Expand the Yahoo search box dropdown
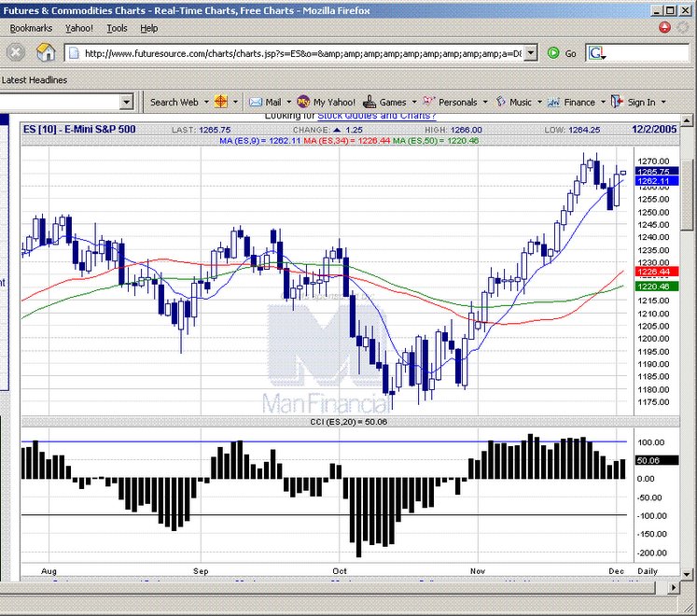Viewport: 697px width, 616px height. [126, 102]
